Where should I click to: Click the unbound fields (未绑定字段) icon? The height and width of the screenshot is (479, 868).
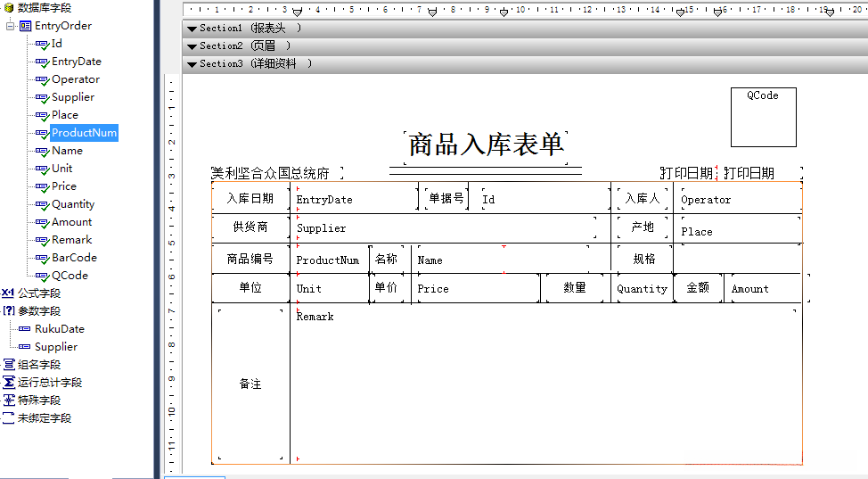pos(8,418)
